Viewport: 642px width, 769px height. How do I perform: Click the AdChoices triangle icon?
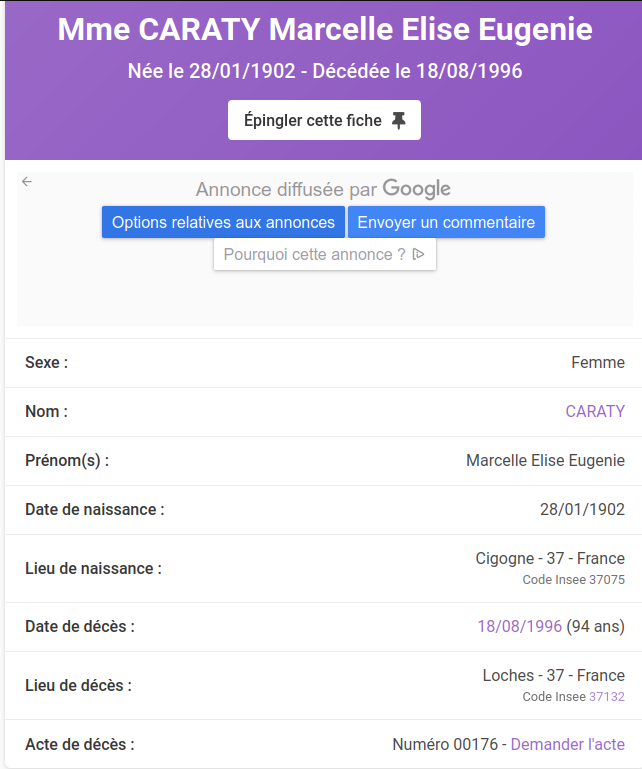pos(419,255)
